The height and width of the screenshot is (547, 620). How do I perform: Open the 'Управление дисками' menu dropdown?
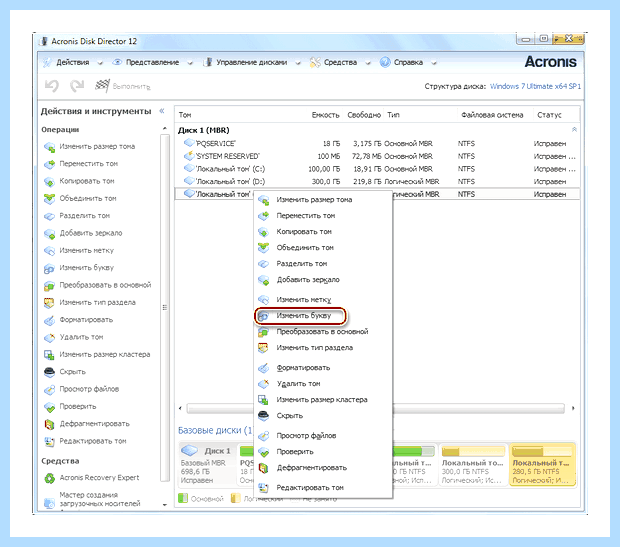(x=251, y=62)
